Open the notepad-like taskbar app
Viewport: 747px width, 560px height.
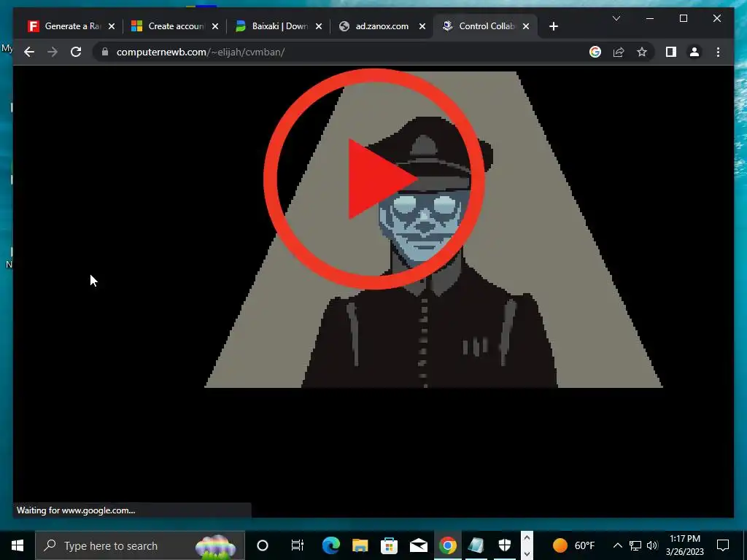tap(476, 545)
